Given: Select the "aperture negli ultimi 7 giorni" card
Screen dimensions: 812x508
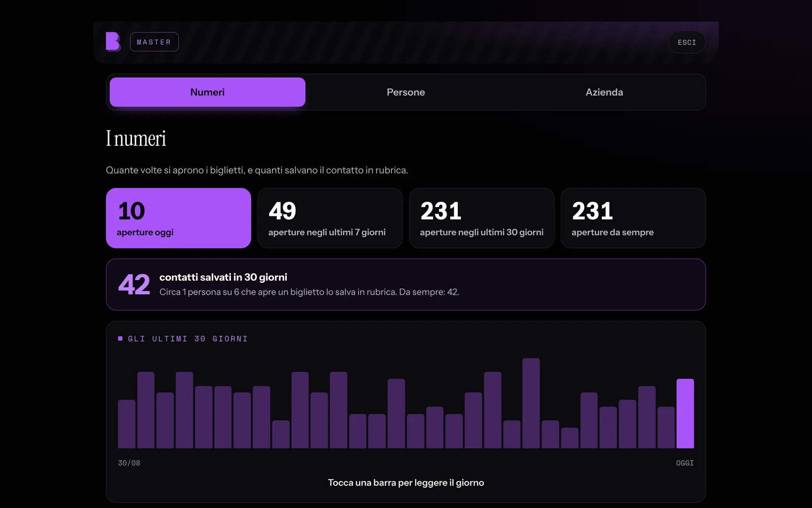Looking at the screenshot, I should tap(330, 218).
